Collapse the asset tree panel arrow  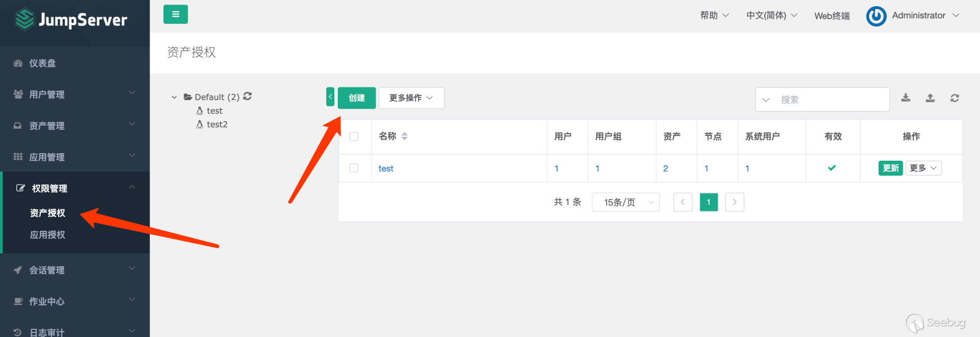tap(330, 97)
